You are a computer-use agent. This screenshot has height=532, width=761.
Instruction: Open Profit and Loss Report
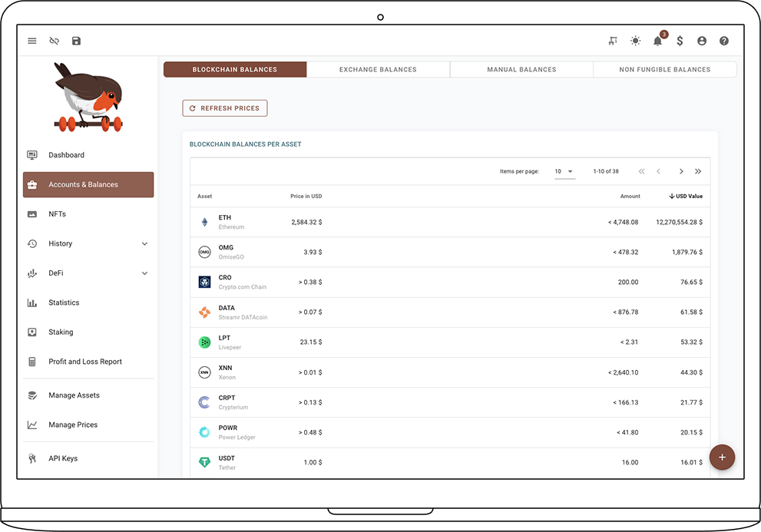(x=88, y=362)
